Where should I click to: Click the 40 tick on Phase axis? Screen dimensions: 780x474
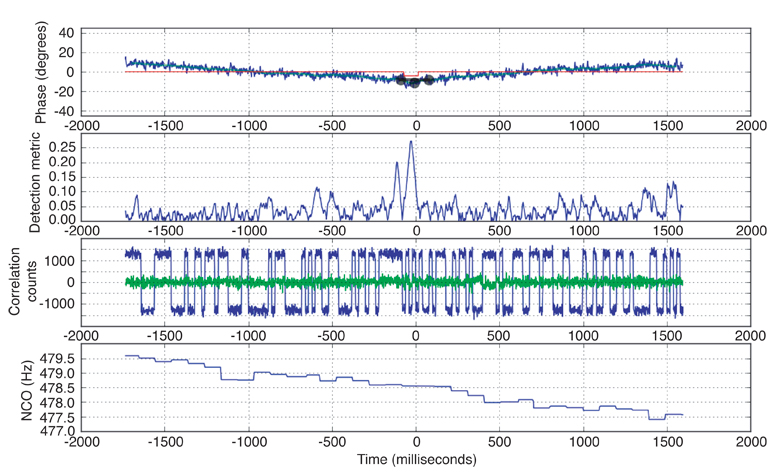67,32
